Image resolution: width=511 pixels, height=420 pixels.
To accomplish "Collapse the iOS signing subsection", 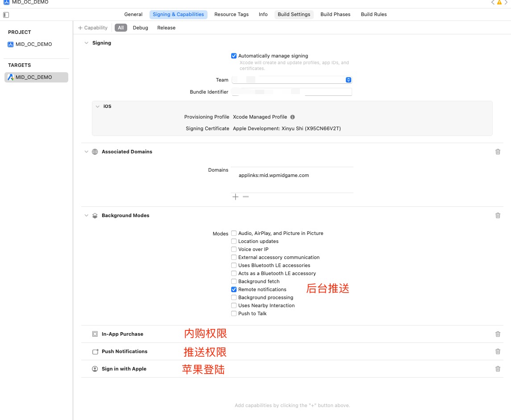I will [97, 107].
